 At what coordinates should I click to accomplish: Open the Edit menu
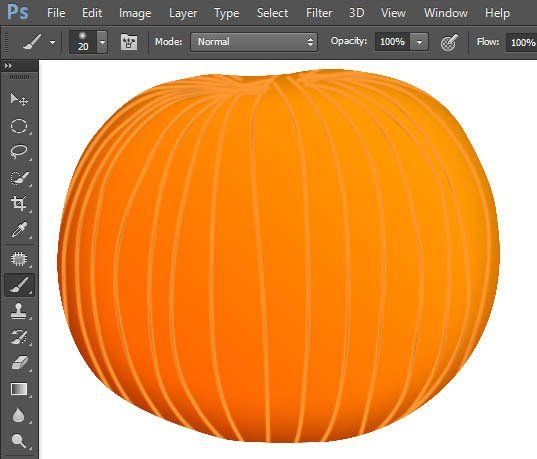[x=92, y=13]
